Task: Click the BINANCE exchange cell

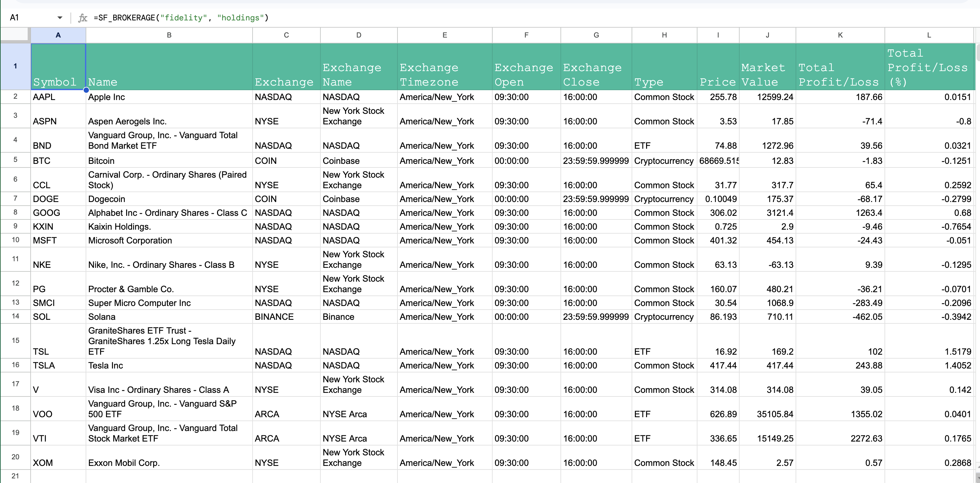Action: tap(286, 317)
